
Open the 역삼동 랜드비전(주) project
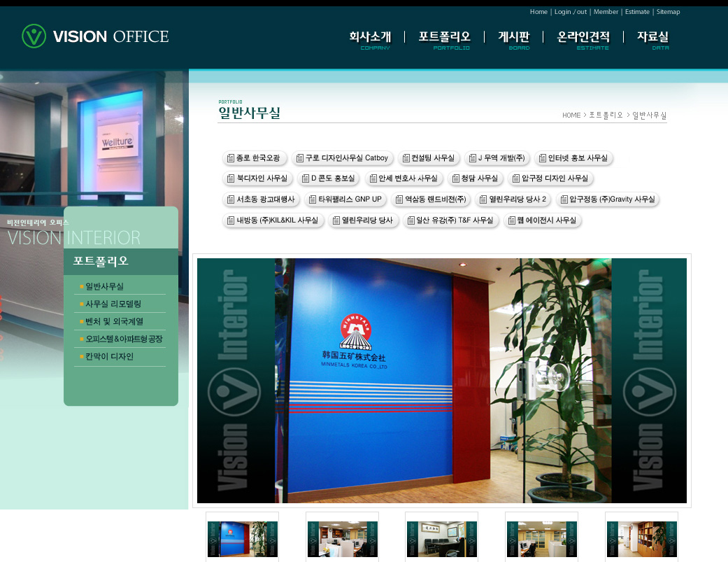coord(431,199)
